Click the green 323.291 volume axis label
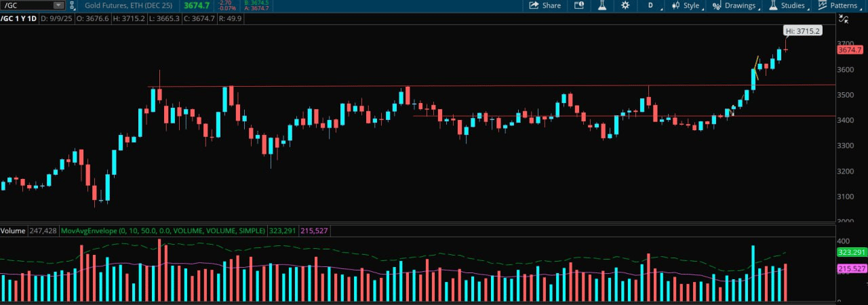868x305 pixels. (852, 252)
